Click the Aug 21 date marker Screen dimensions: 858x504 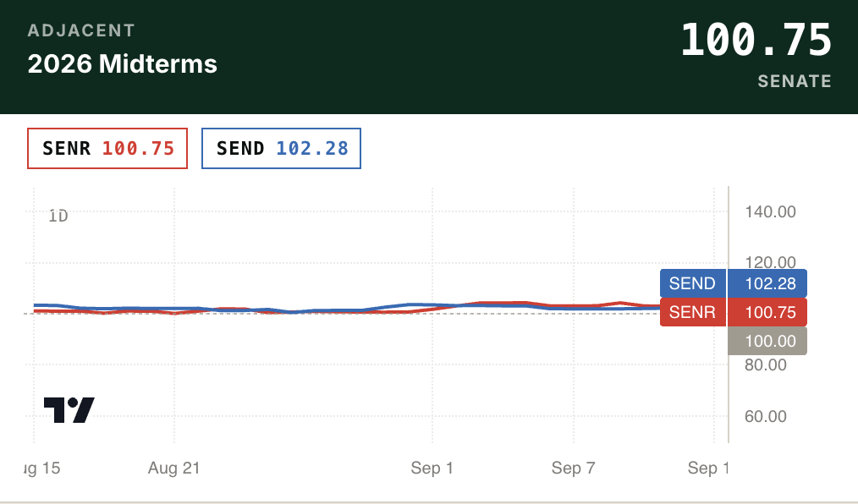pyautogui.click(x=174, y=468)
